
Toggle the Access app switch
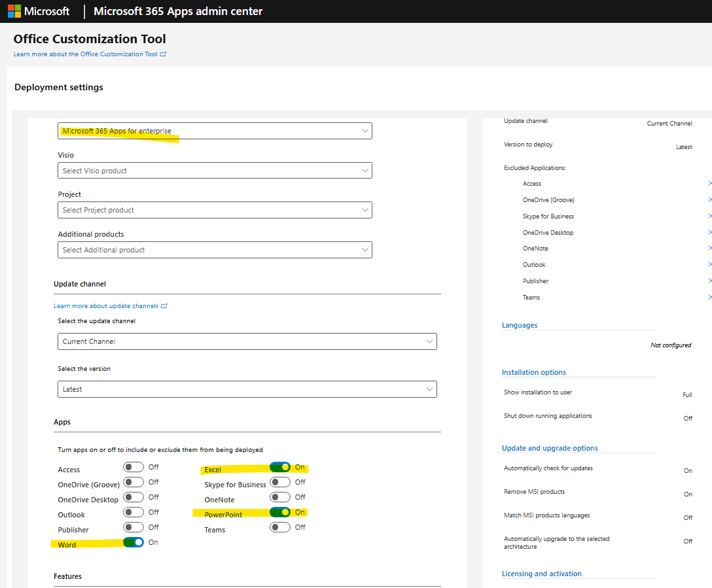pos(133,467)
